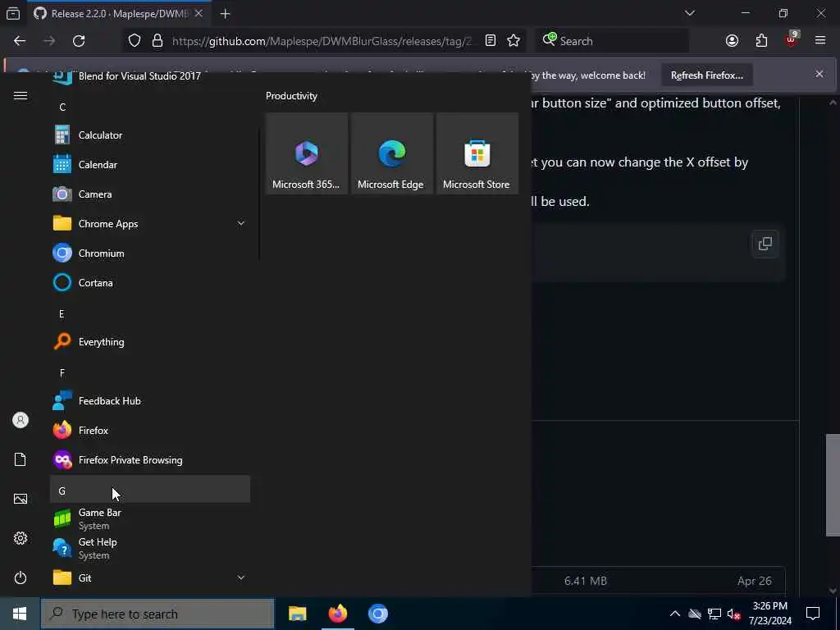Open the uBlock Origin extension icon
Image resolution: width=840 pixels, height=630 pixels.
(x=792, y=41)
